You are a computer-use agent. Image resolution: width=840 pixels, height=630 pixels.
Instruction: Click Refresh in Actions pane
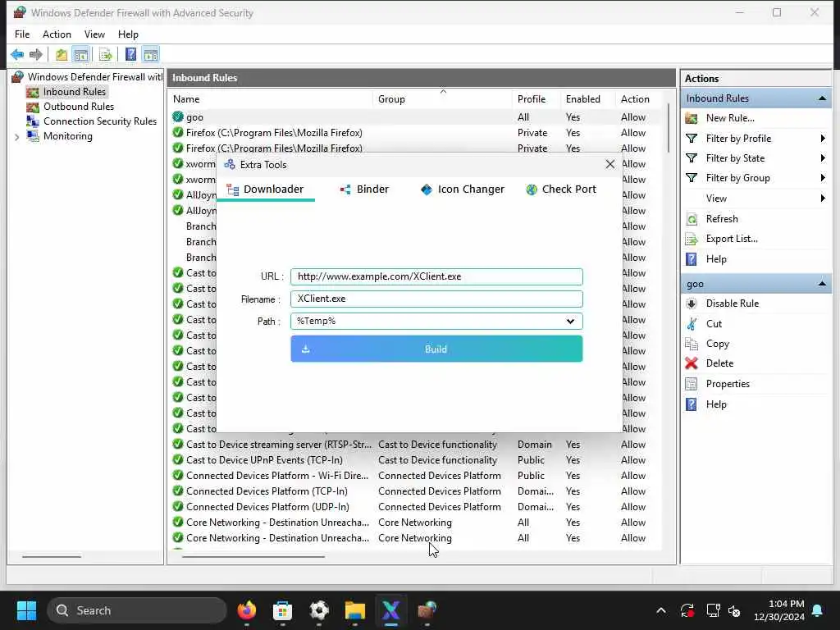pos(722,218)
